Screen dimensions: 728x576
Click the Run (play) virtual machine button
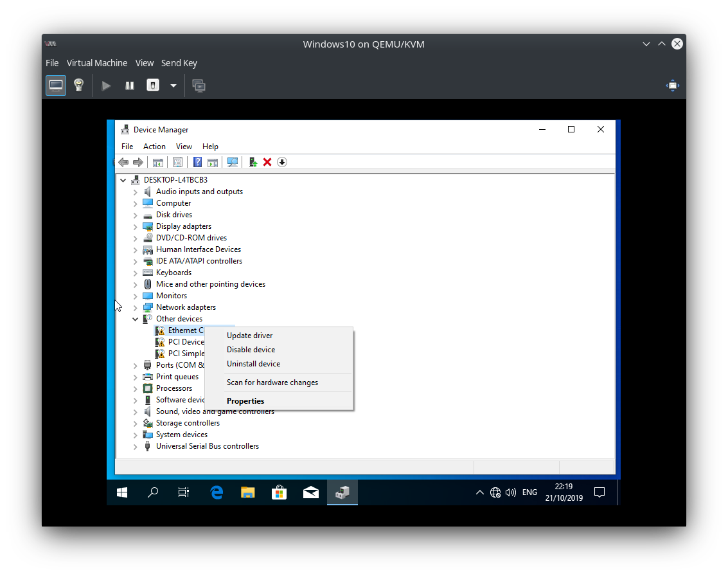pos(106,85)
